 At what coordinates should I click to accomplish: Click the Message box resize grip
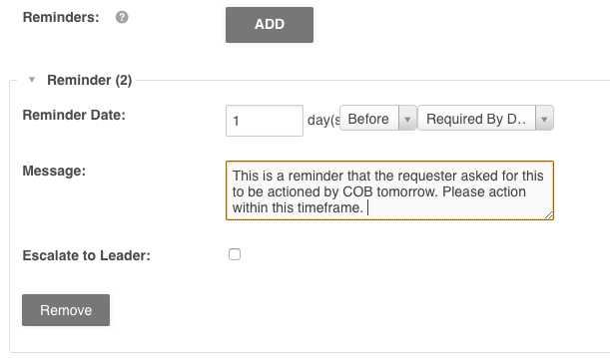point(548,214)
